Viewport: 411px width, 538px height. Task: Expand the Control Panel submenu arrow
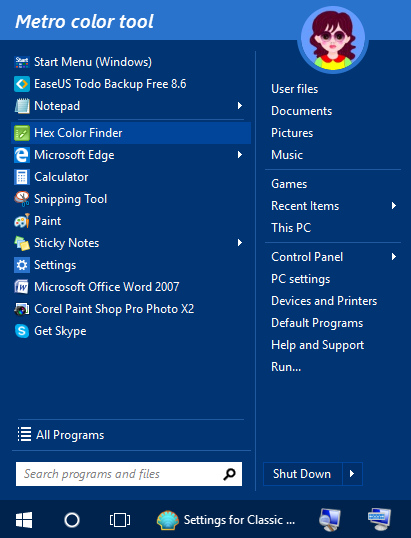(394, 257)
